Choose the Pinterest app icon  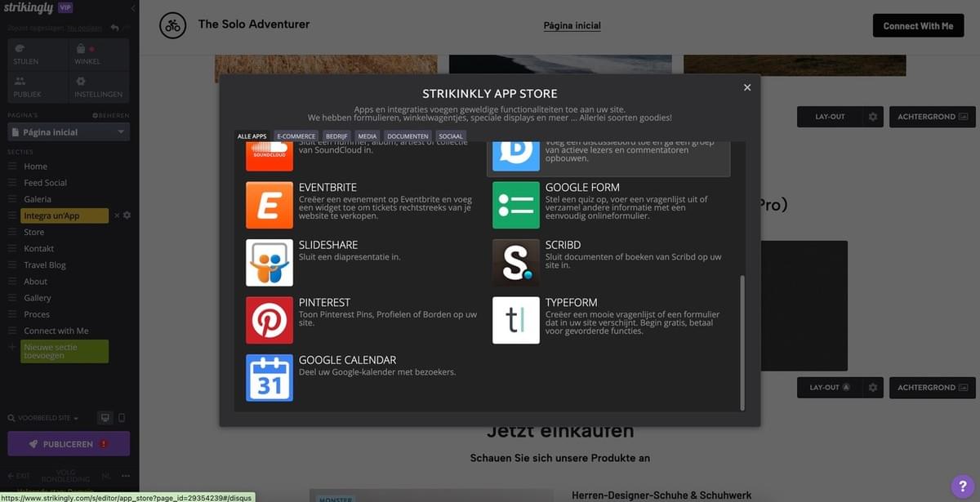(x=269, y=320)
